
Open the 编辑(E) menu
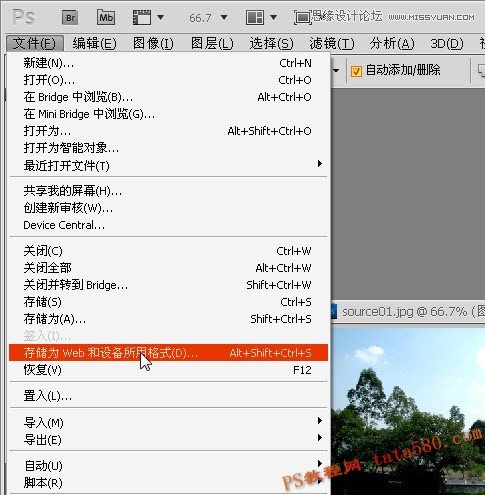point(95,43)
